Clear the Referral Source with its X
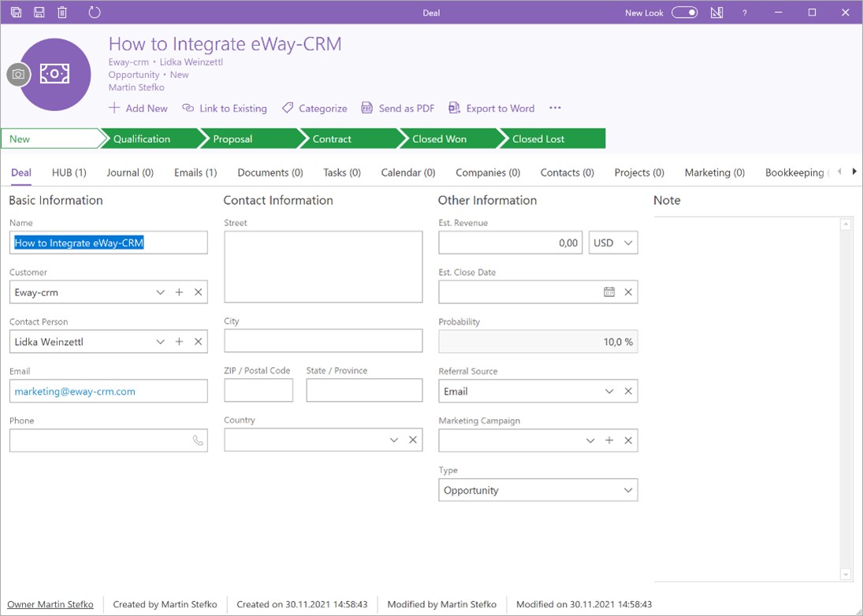This screenshot has height=616, width=863. tap(628, 391)
